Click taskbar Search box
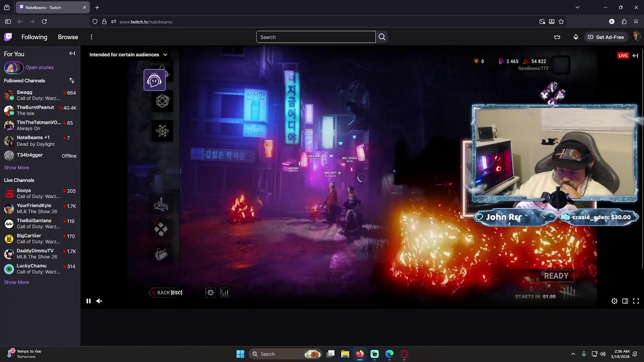This screenshot has width=644, height=362. (286, 354)
